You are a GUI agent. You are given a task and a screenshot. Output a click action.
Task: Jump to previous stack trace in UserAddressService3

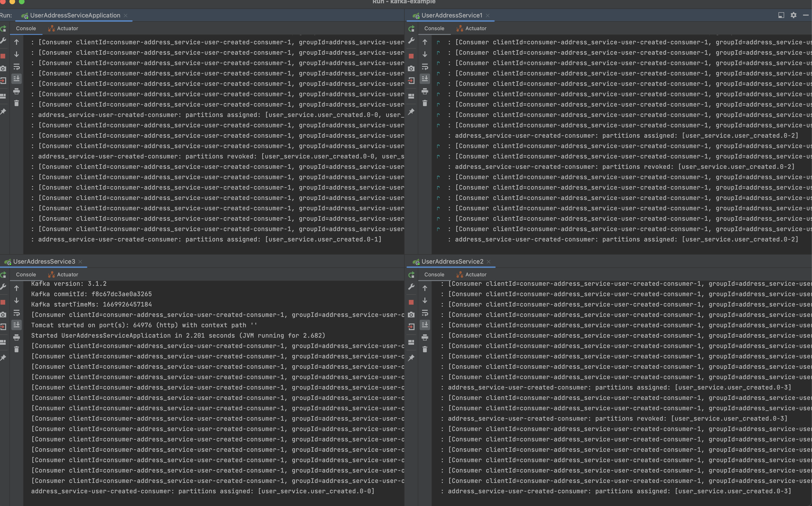[x=17, y=288]
